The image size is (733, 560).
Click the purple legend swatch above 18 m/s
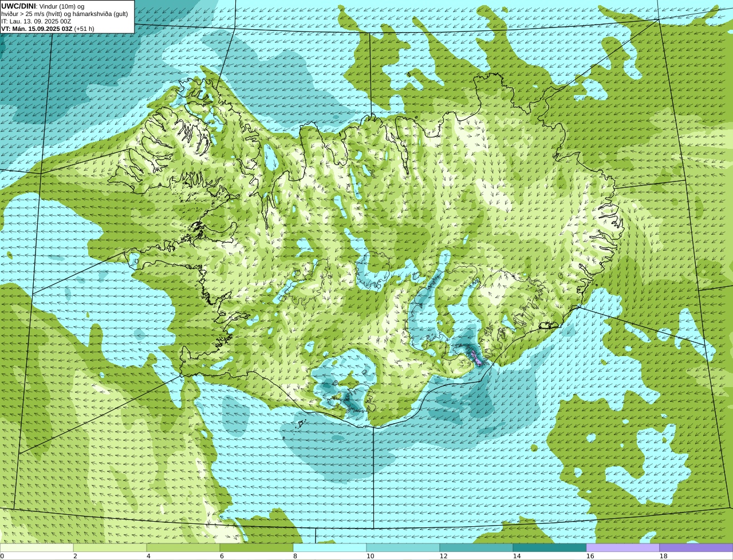(696, 547)
